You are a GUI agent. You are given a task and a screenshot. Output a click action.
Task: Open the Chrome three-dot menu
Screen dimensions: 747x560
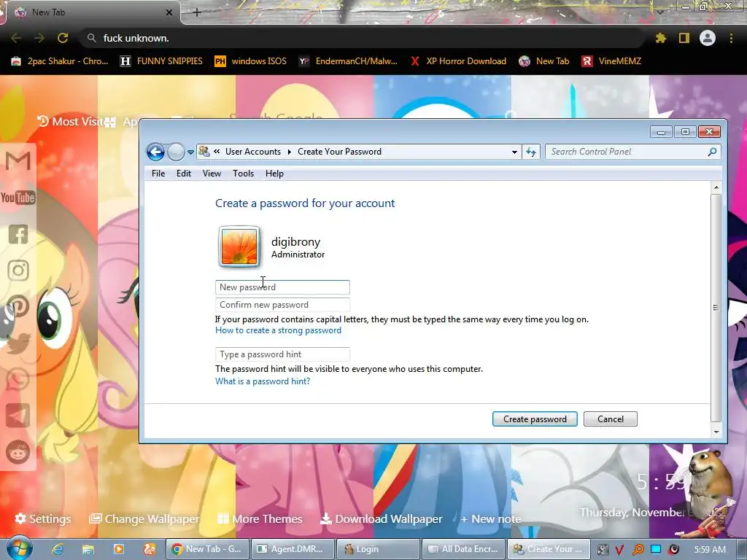[731, 38]
